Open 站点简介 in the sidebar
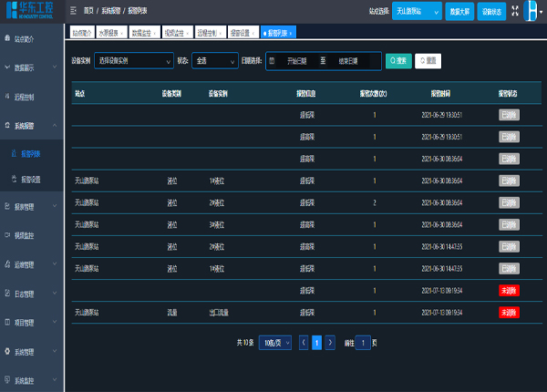Image resolution: width=547 pixels, height=392 pixels. click(x=26, y=39)
